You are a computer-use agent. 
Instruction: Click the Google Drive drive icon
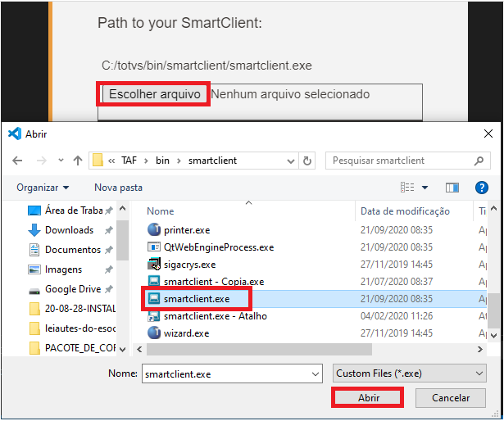(34, 291)
